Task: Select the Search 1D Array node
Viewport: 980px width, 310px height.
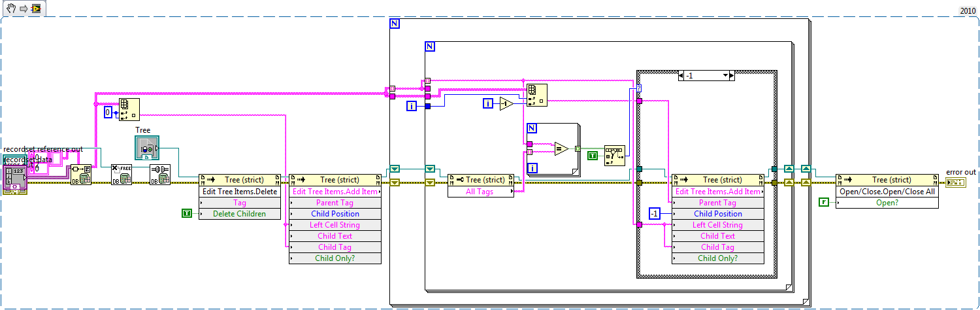Action: 615,156
